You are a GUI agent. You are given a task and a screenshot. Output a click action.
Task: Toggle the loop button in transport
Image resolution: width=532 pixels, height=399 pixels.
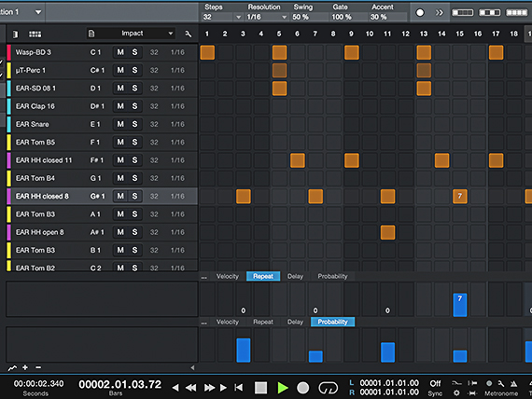(329, 388)
